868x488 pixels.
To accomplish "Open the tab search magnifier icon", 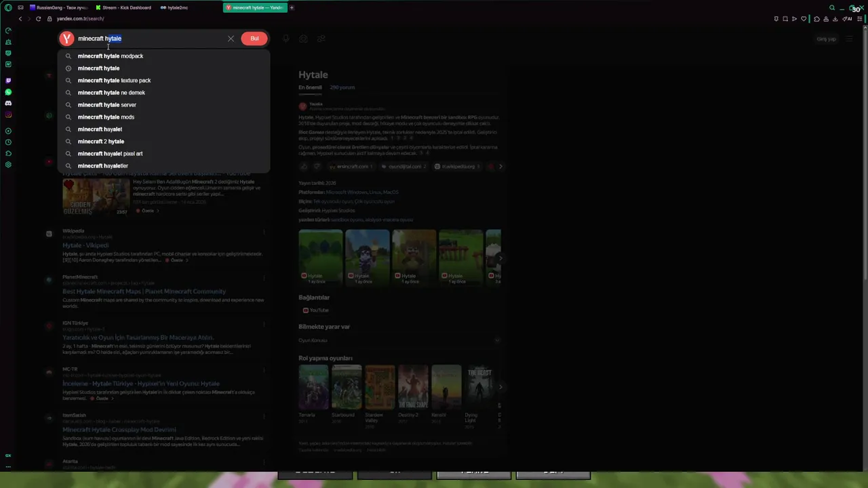I will pyautogui.click(x=832, y=7).
